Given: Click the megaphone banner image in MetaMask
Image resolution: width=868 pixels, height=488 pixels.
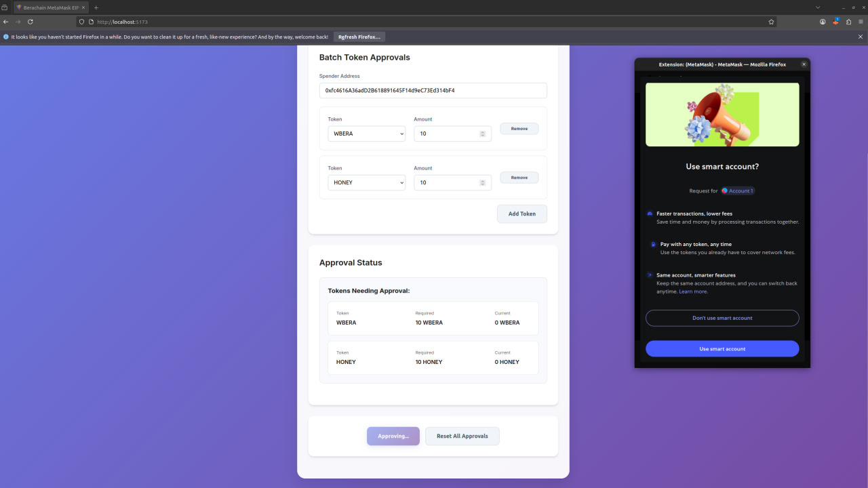Looking at the screenshot, I should 722,115.
